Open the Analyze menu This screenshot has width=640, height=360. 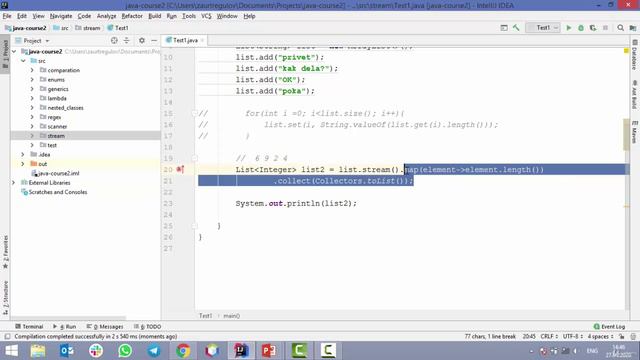[107, 16]
